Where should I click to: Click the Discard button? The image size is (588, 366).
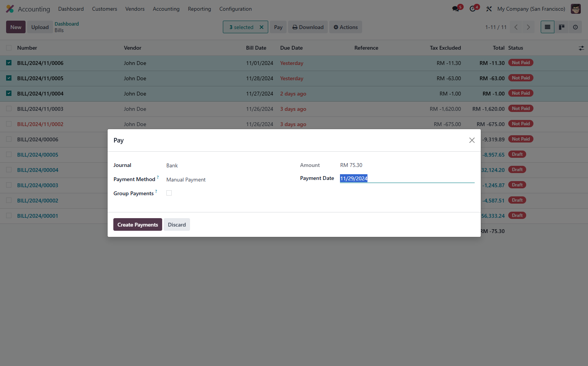pyautogui.click(x=177, y=225)
